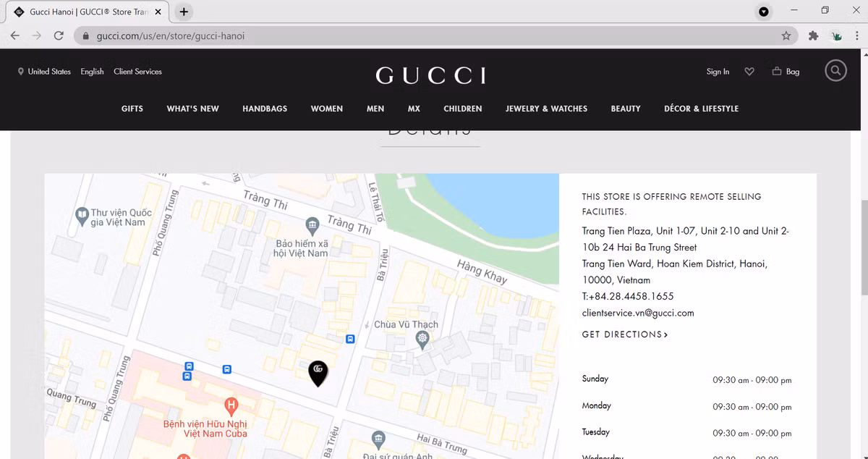
Task: Change the English language option
Action: 92,72
